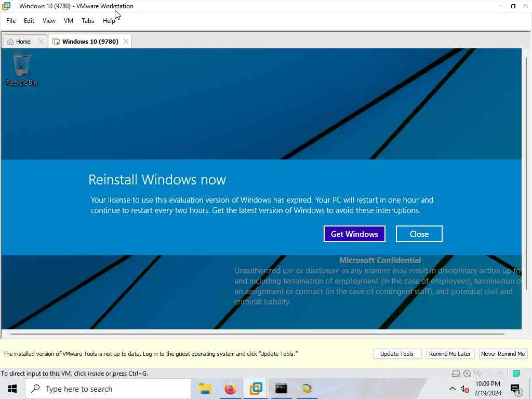Click Remind Me Later button
Viewport: 532px width, 399px height.
(450, 353)
